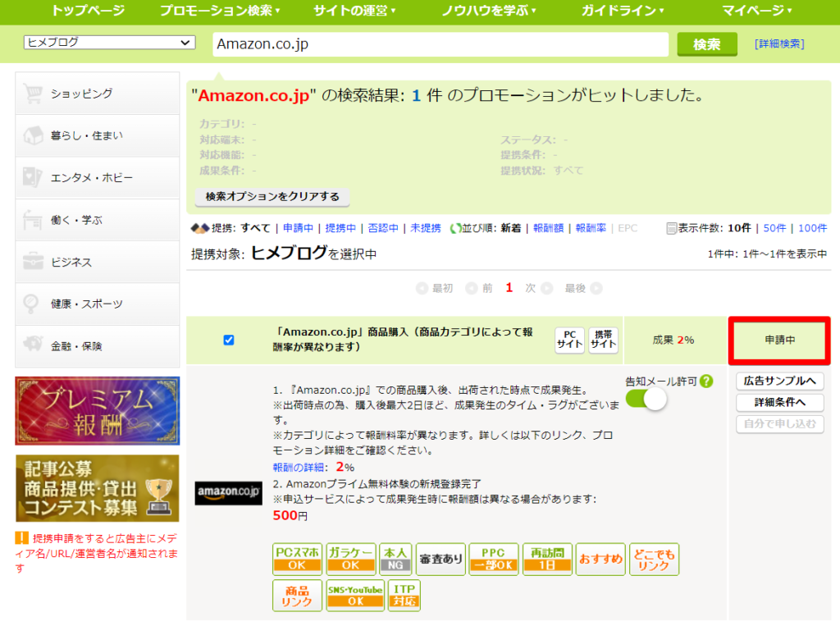Open the 健康・スポーツ category
The width and height of the screenshot is (840, 626).
tap(97, 304)
